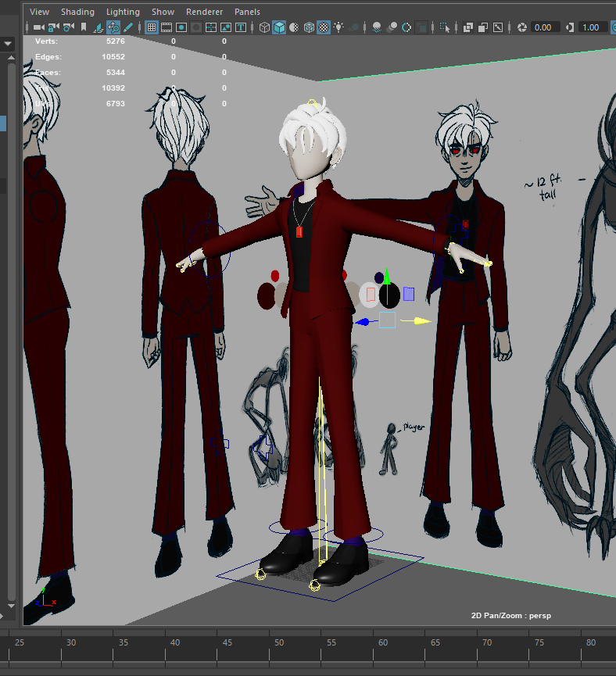Toggle the Safe Action overlay

coord(226,27)
